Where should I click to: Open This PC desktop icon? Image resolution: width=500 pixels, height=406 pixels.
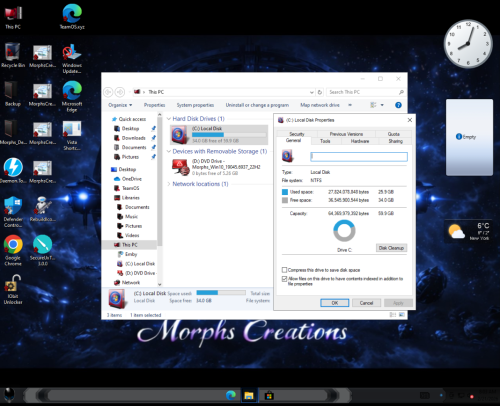pos(13,17)
